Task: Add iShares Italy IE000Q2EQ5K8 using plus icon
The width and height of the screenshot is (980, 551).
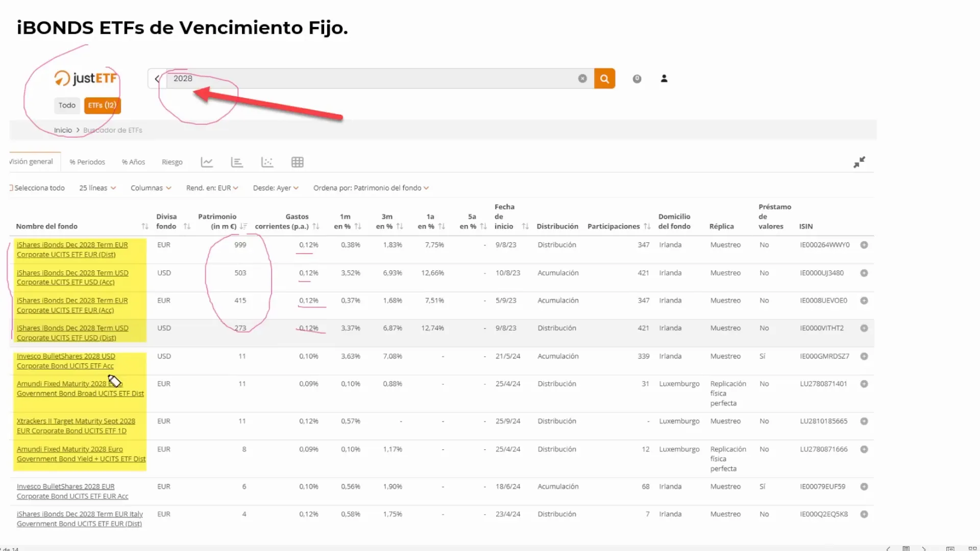Action: [x=864, y=514]
